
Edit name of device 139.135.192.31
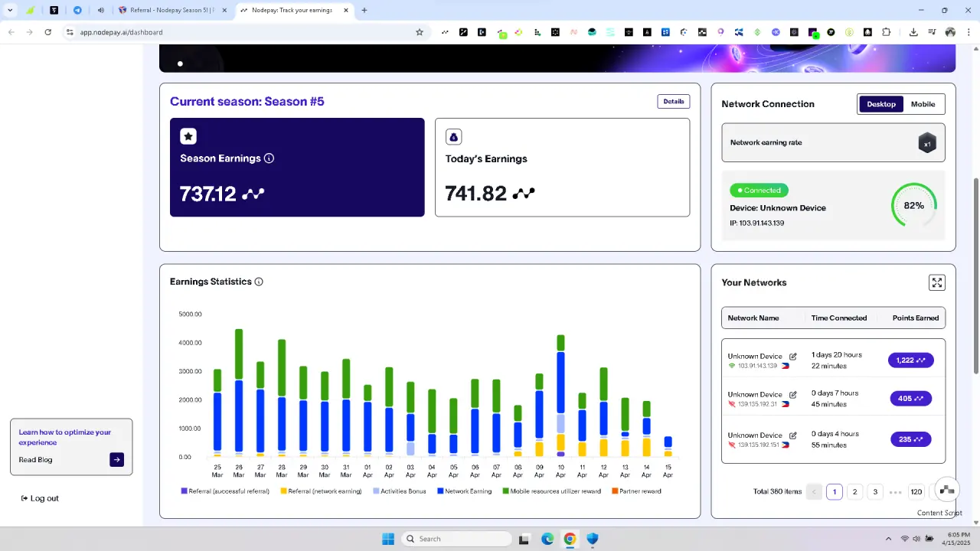point(793,395)
